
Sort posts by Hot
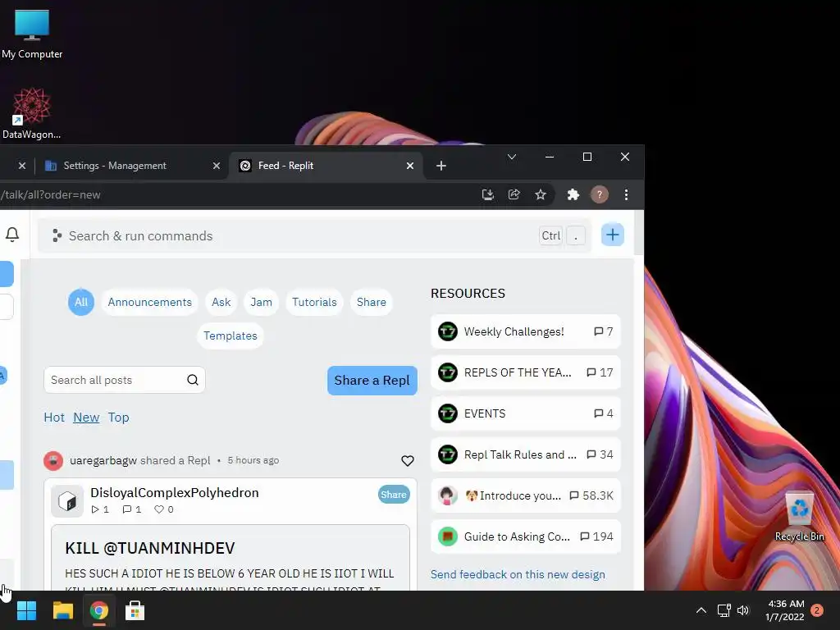tap(54, 418)
